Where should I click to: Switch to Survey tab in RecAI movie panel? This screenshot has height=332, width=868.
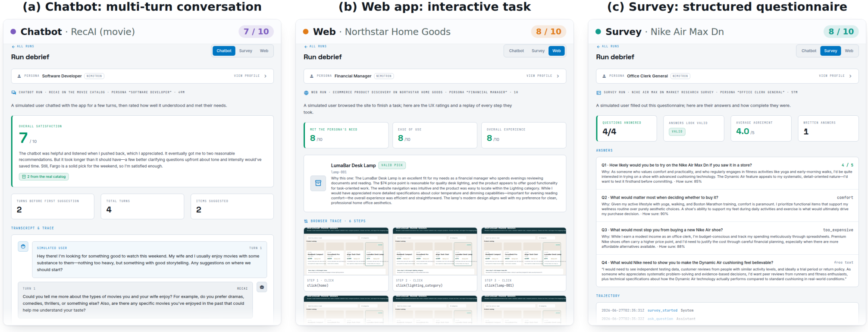[246, 51]
